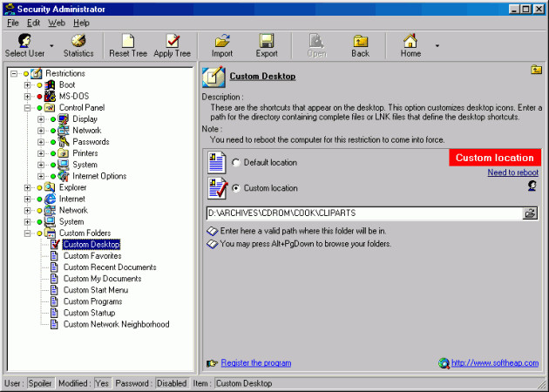Viewport: 549px width, 392px height.
Task: Select the Display monitor icon in tree
Action: click(x=63, y=119)
